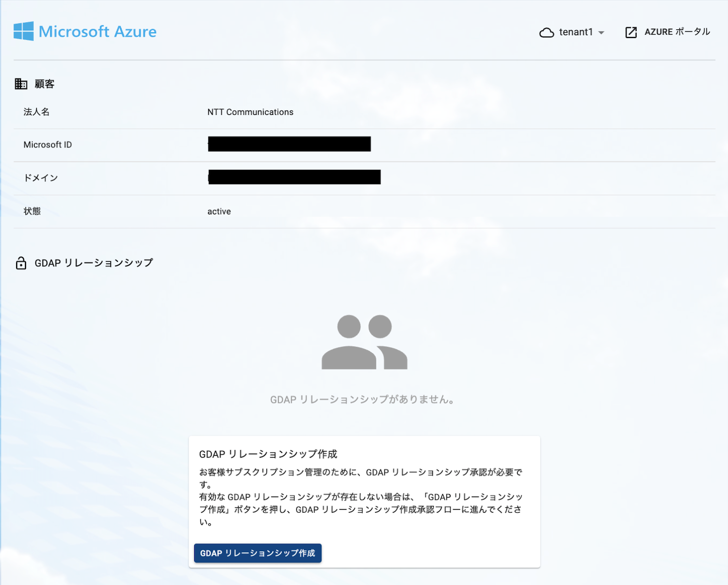Click the external link icon for AZURE ポータル
The width and height of the screenshot is (728, 585).
pyautogui.click(x=631, y=32)
